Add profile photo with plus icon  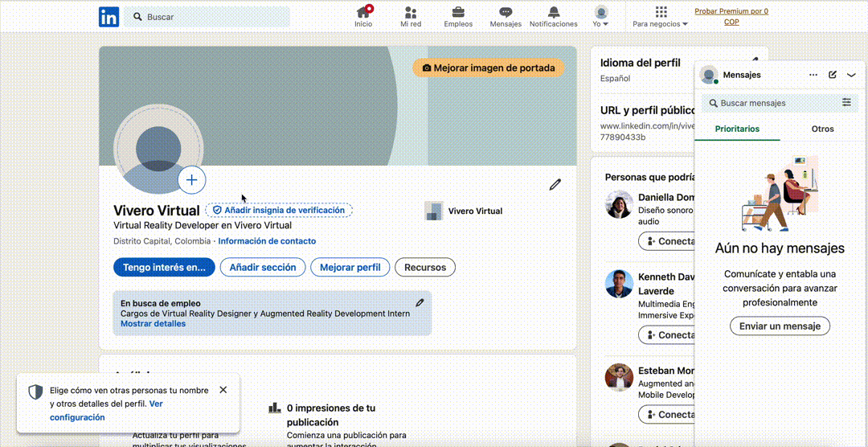pyautogui.click(x=191, y=180)
